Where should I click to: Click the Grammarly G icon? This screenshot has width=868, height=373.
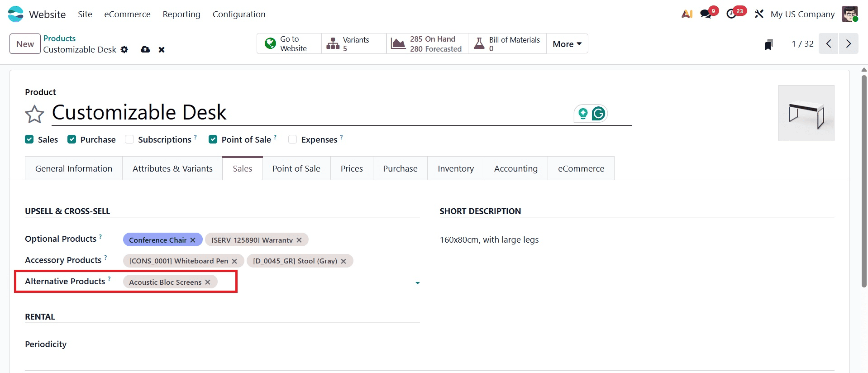click(599, 113)
